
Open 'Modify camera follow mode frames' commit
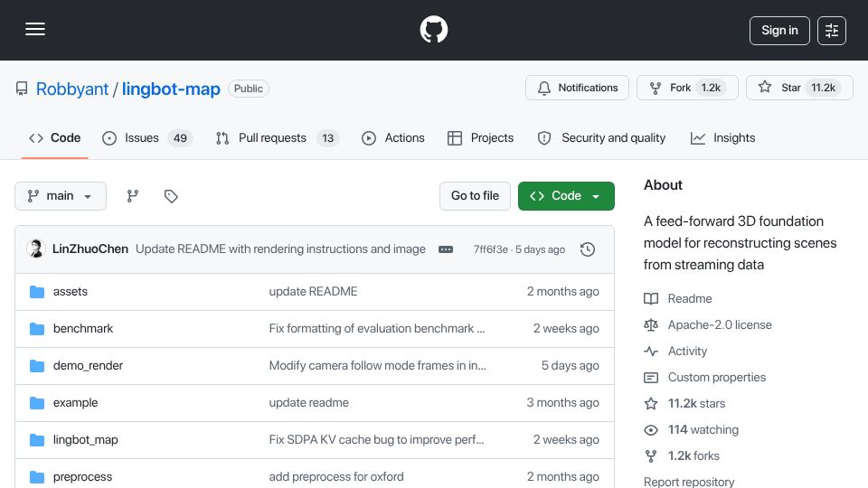[378, 366]
